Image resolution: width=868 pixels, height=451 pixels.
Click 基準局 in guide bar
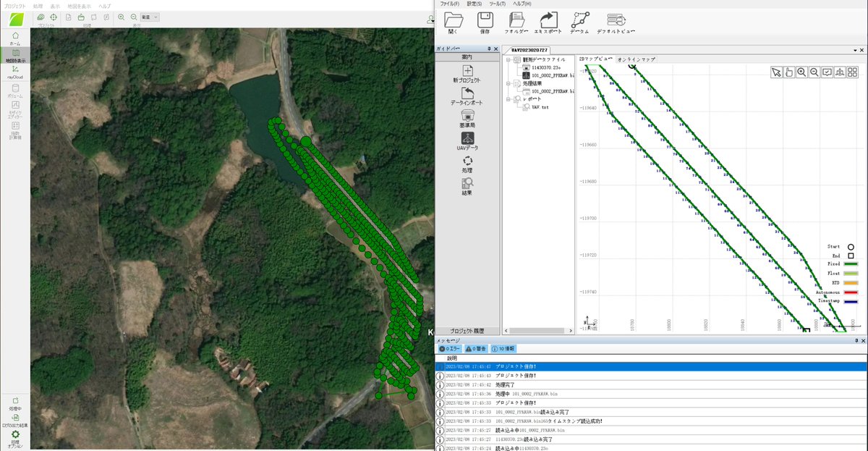[x=467, y=119]
